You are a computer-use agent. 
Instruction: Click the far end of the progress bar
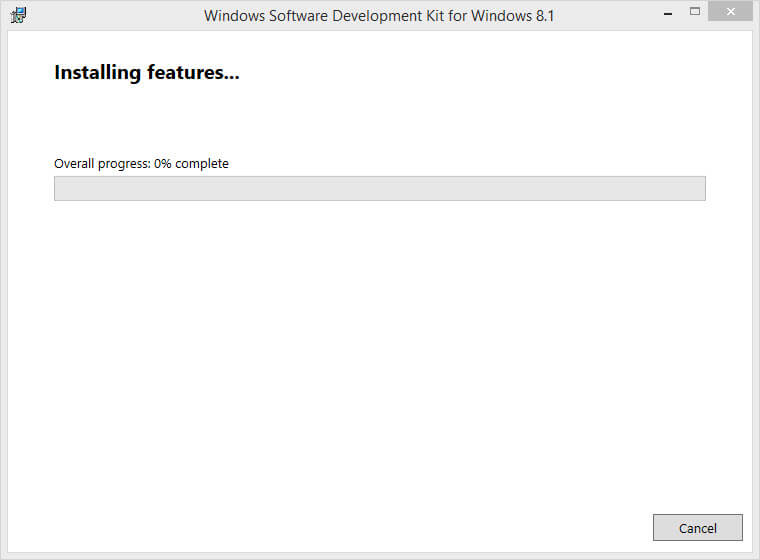[x=699, y=189]
